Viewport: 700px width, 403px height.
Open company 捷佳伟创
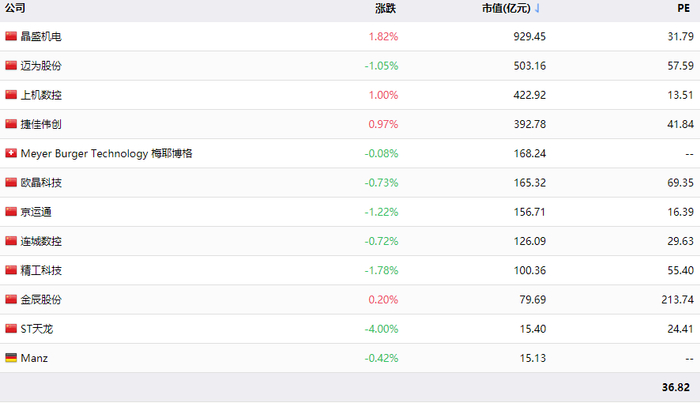point(41,124)
